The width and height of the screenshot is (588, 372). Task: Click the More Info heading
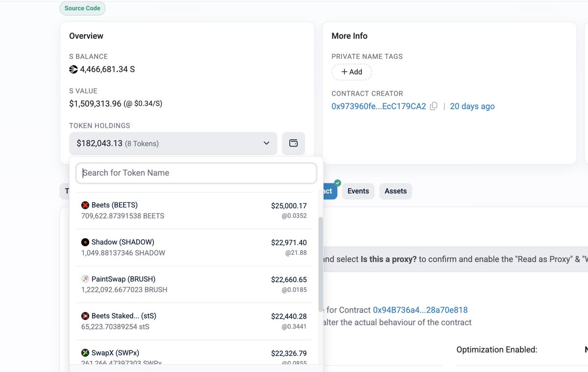coord(349,36)
